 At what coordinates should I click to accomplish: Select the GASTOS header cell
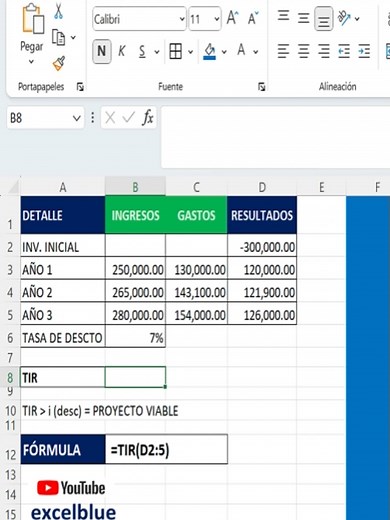coord(196,215)
